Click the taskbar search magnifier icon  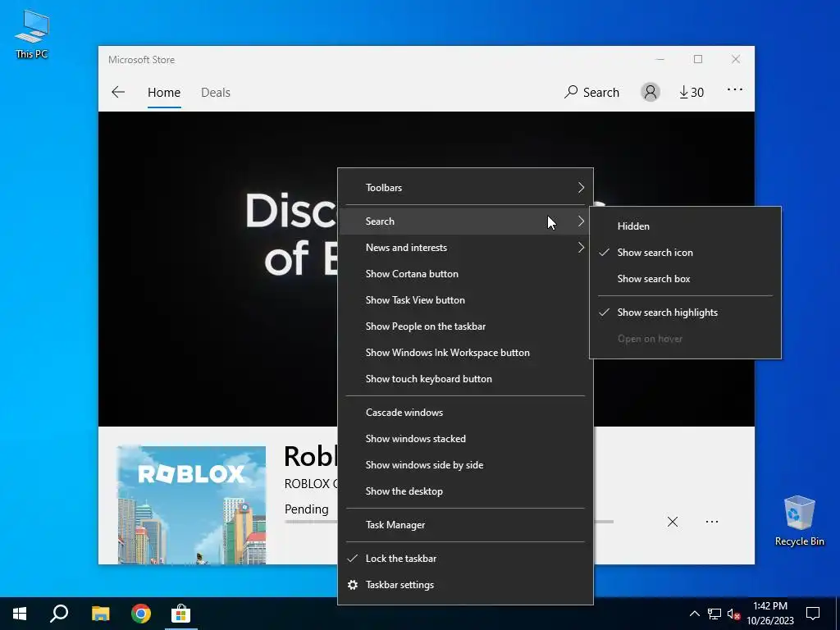point(59,614)
